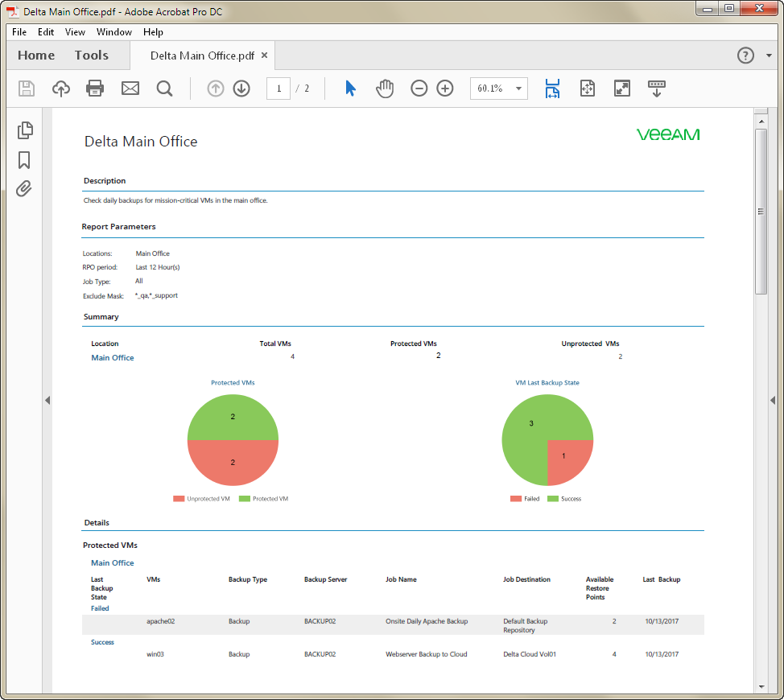The image size is (784, 700).
Task: Click the Unprotected VM red legend swatch
Action: 179,499
